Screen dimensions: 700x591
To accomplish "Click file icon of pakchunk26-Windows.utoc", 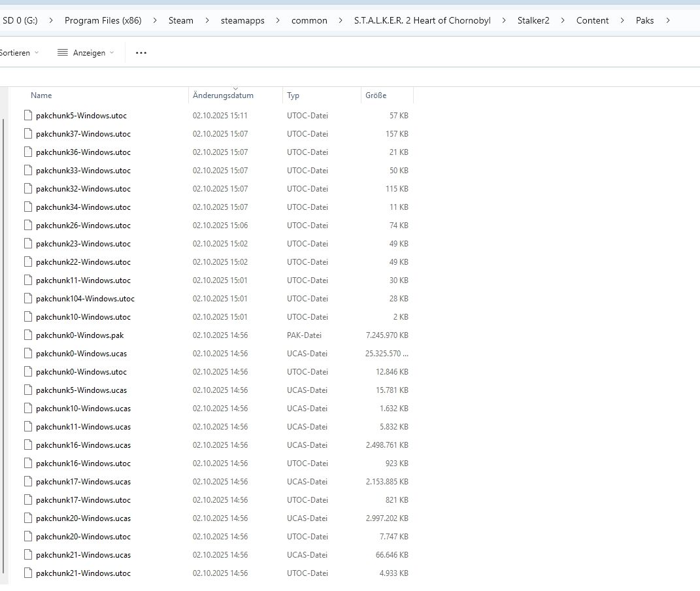I will 28,225.
